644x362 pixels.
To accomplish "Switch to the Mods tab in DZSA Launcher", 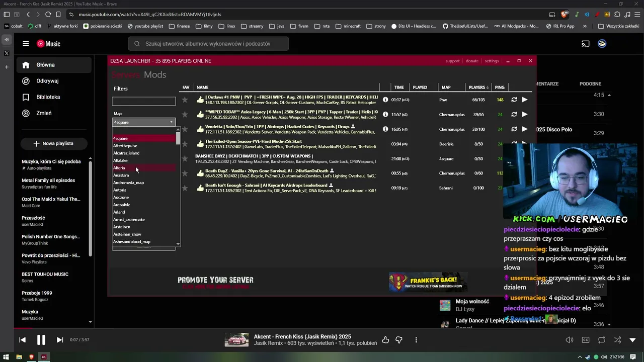I will coord(155,75).
